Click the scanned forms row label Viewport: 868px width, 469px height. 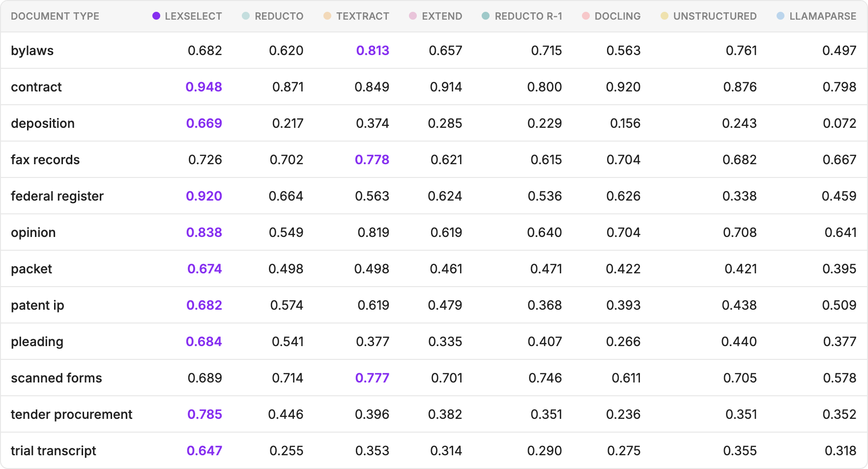pyautogui.click(x=57, y=378)
